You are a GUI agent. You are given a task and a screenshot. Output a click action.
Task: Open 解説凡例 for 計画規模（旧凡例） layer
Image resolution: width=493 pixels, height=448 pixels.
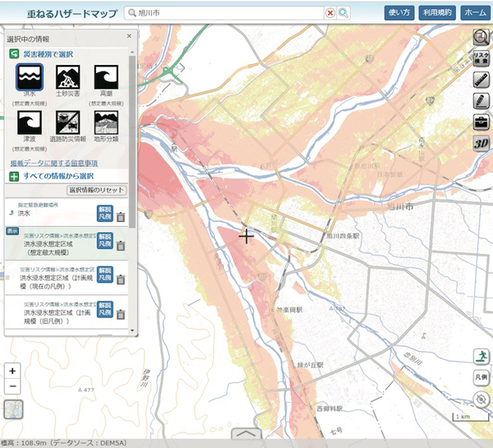(x=104, y=309)
